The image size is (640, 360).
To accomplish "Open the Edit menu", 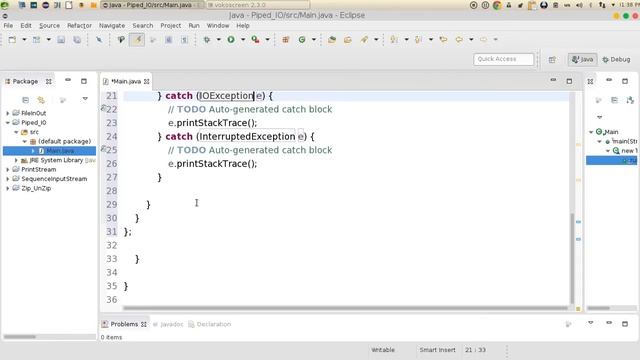I will (26, 25).
